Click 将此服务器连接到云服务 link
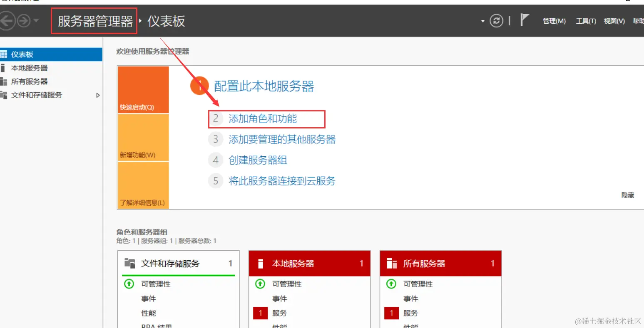644x328 pixels. [282, 181]
